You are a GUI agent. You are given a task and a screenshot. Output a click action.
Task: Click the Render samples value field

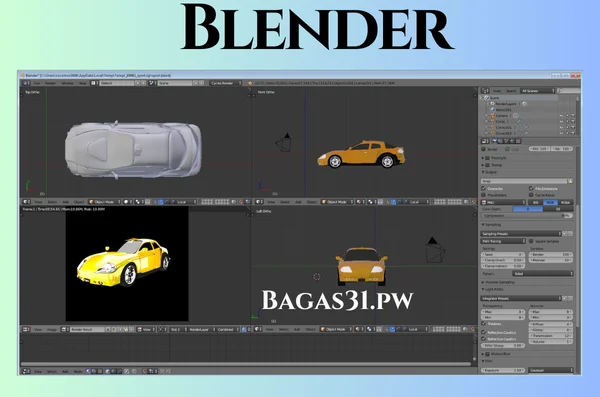551,254
